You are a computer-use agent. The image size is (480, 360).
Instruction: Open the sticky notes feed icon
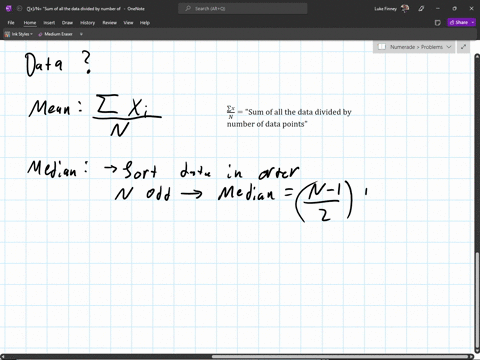tap(438, 23)
